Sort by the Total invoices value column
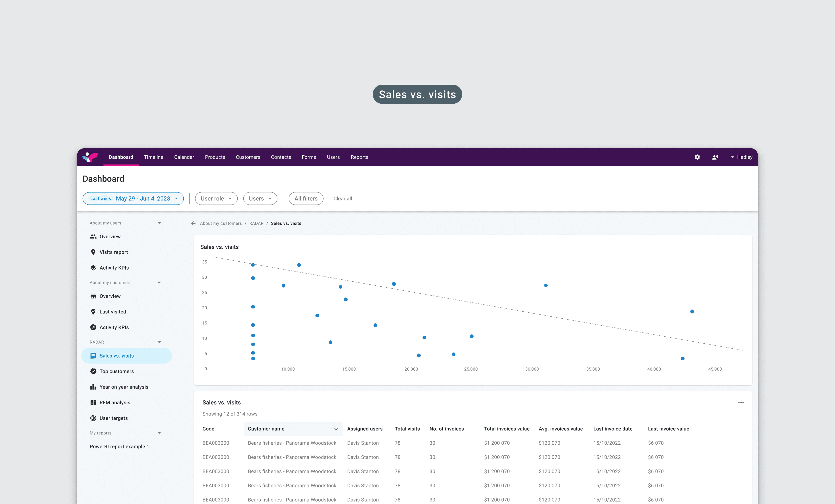The height and width of the screenshot is (504, 835). click(x=507, y=429)
